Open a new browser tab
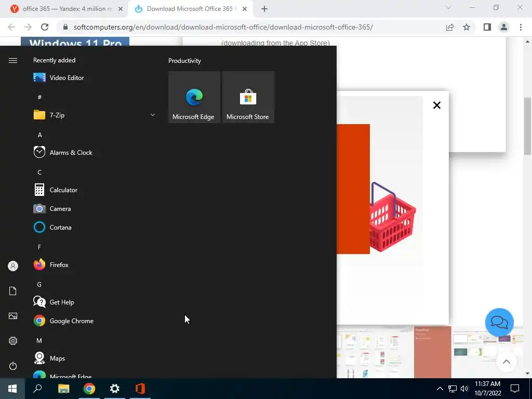Image resolution: width=532 pixels, height=399 pixels. [x=264, y=9]
